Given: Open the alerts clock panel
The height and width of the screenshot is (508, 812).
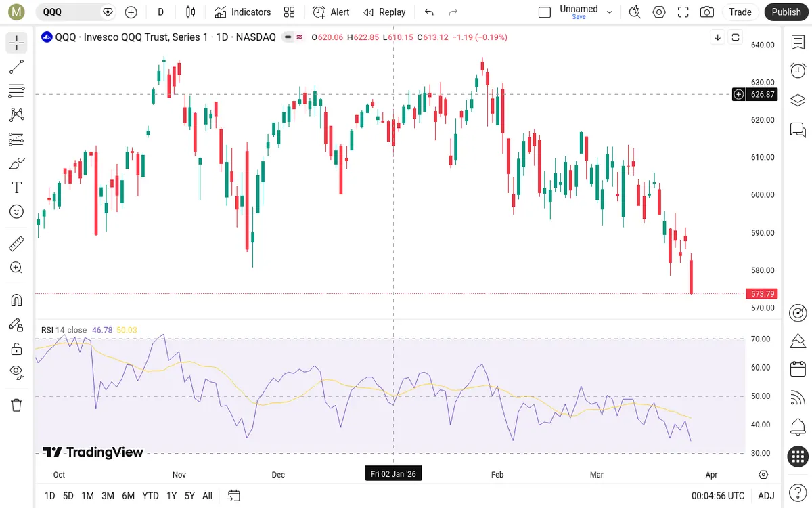Looking at the screenshot, I should click(798, 71).
